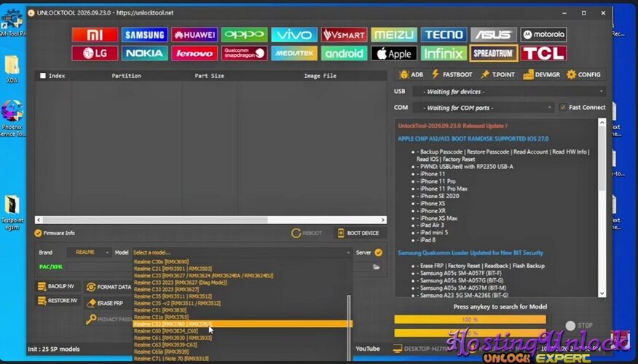The height and width of the screenshot is (364, 638).
Task: Open the ADB tab
Action: (x=411, y=75)
